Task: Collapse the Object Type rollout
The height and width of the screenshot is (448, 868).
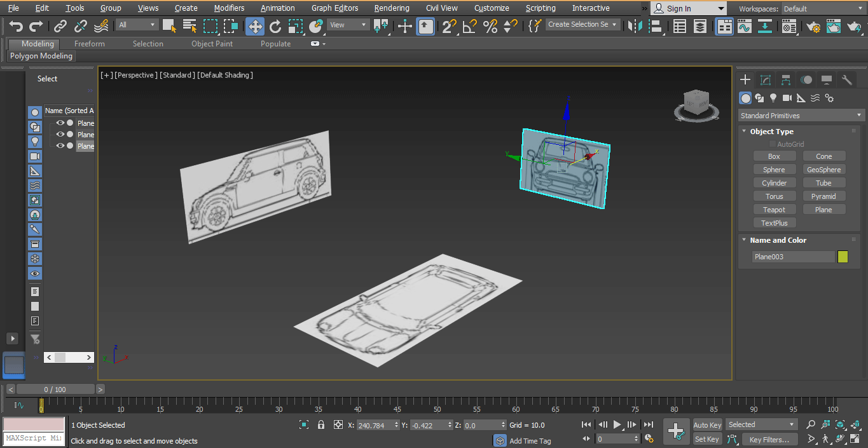Action: 744,131
